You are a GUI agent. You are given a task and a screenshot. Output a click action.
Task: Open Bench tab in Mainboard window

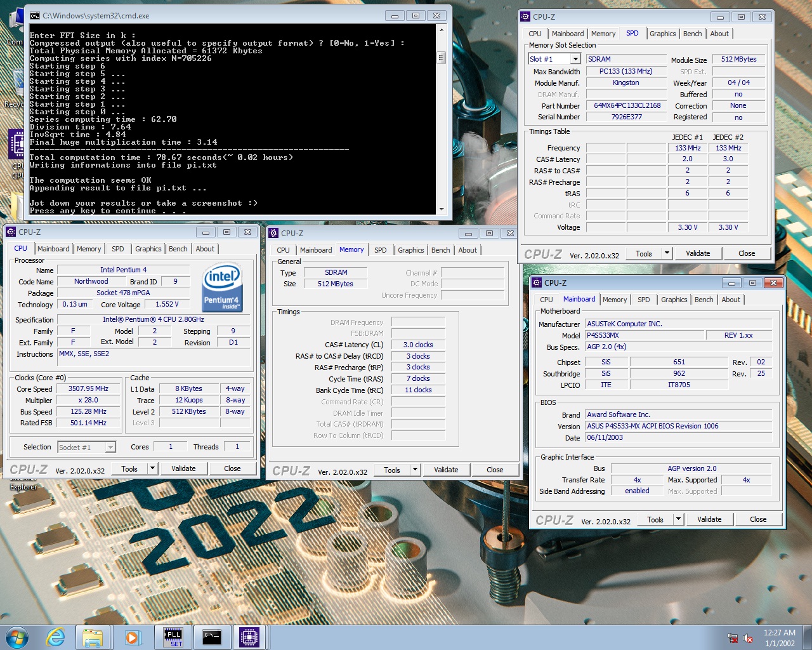pos(704,300)
